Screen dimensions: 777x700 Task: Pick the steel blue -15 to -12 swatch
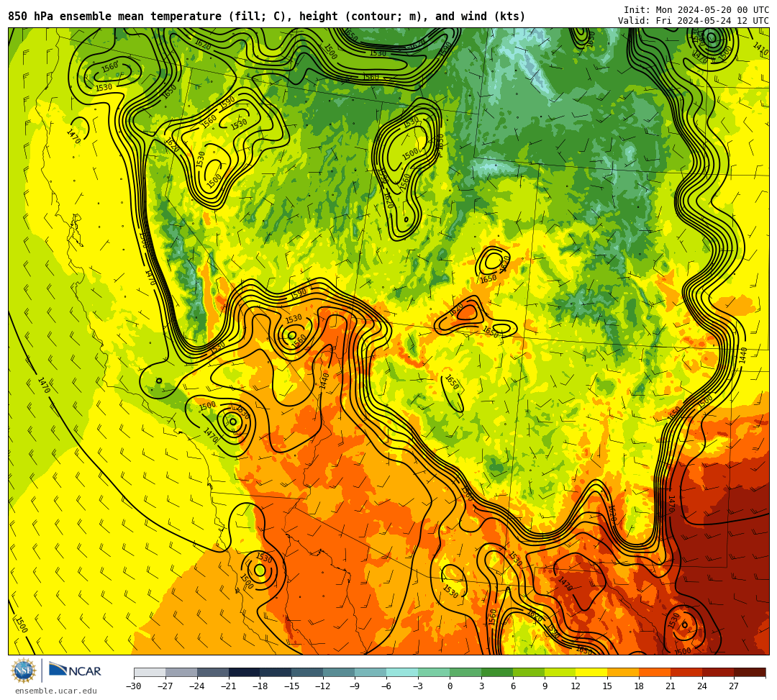308,672
